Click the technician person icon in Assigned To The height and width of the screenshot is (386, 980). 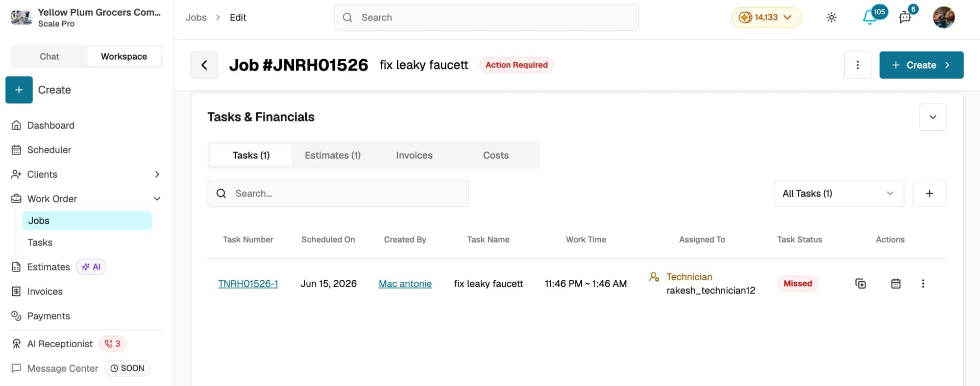[x=654, y=277]
